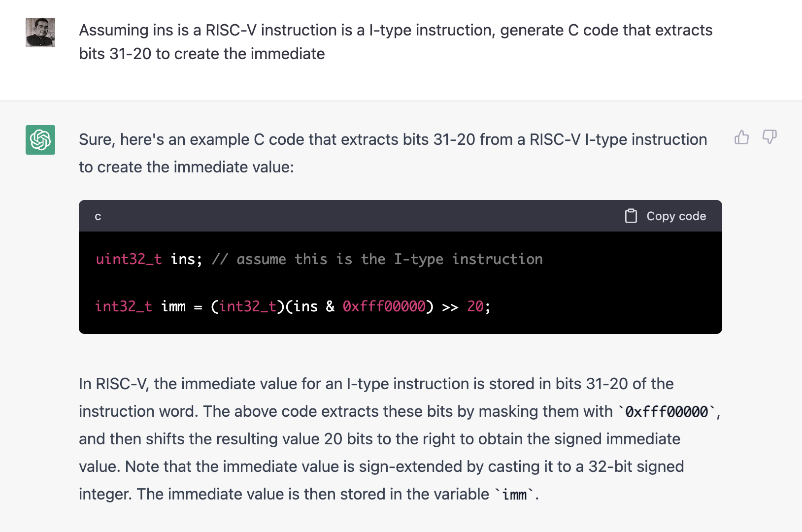
Task: Click the inline `0xfff00000` in the explanation
Action: [x=666, y=412]
